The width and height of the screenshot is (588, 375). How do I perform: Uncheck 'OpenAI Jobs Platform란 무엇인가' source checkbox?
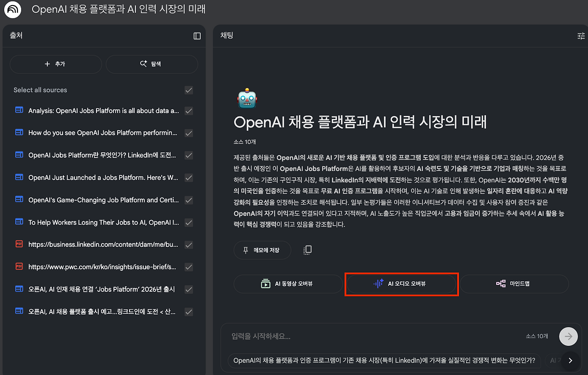tap(188, 155)
